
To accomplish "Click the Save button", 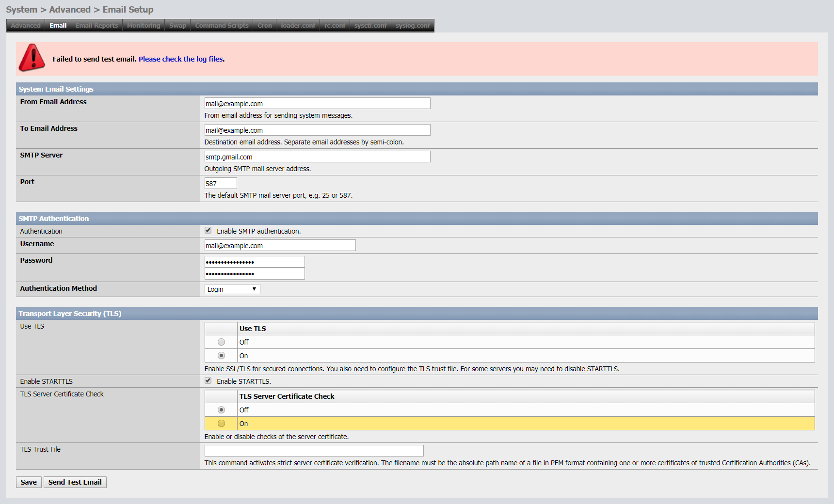I will (29, 482).
